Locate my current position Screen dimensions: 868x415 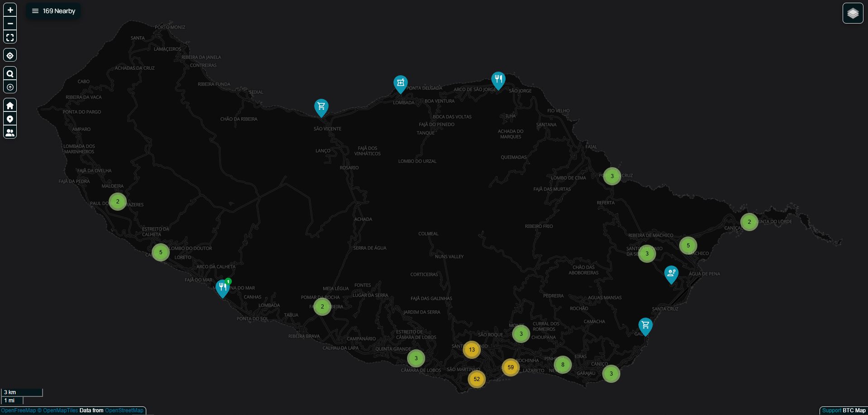[10, 55]
